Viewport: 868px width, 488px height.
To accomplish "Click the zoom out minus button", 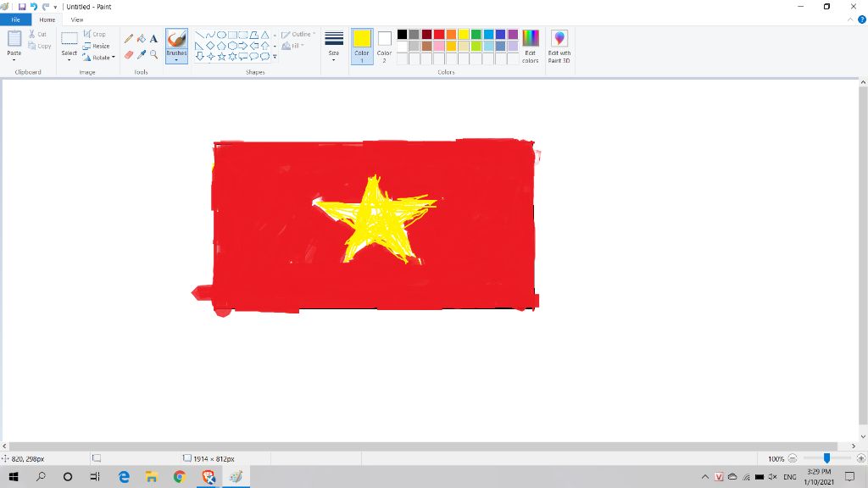I will tap(793, 458).
